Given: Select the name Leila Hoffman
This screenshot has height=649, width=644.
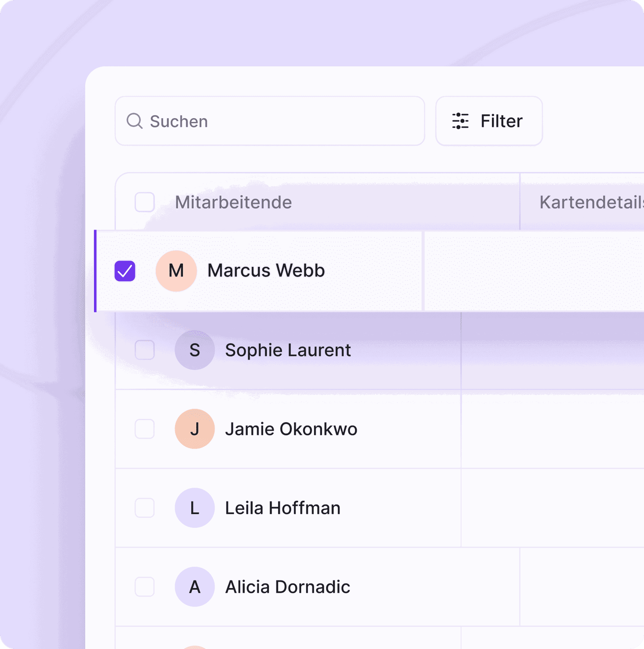Looking at the screenshot, I should click(283, 508).
